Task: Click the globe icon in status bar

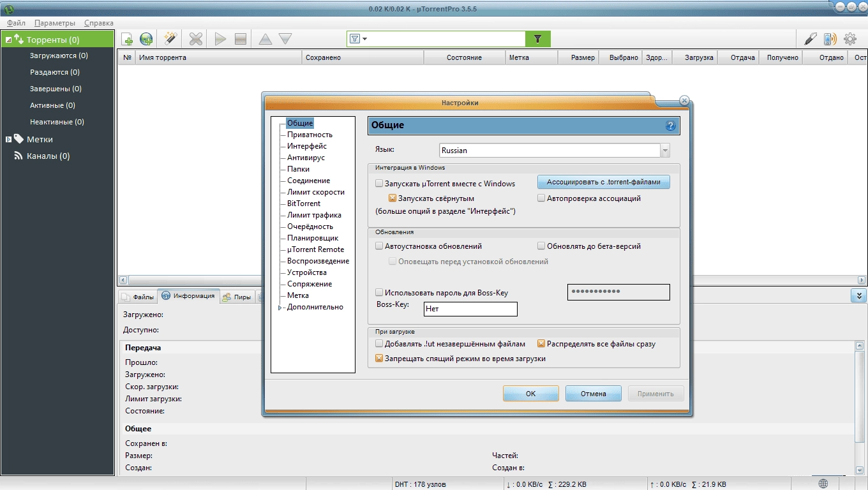Action: tap(823, 484)
